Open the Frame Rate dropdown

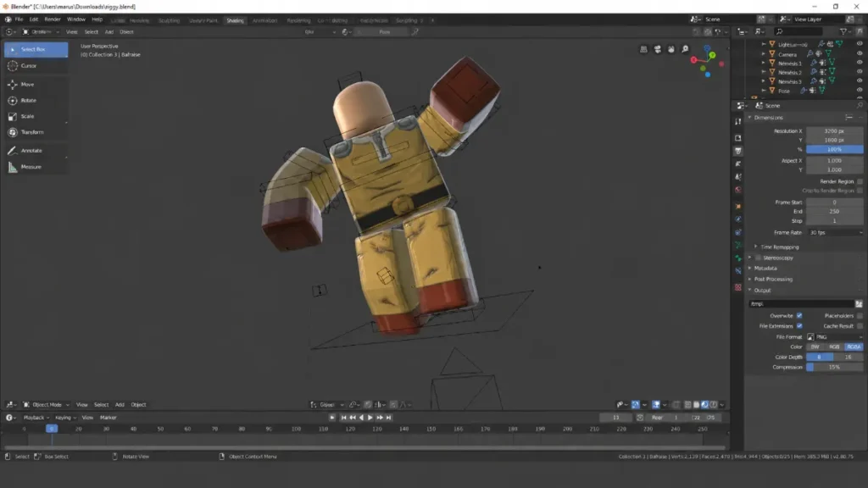(x=835, y=233)
